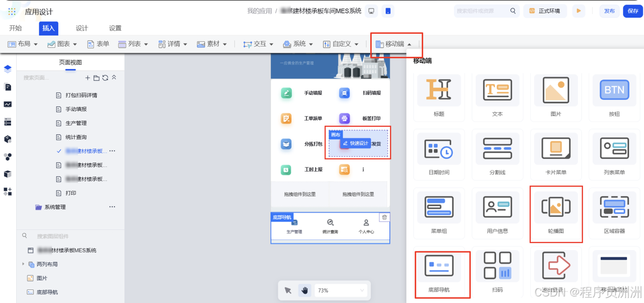Insert the 按钮 BTN component

pos(614,96)
